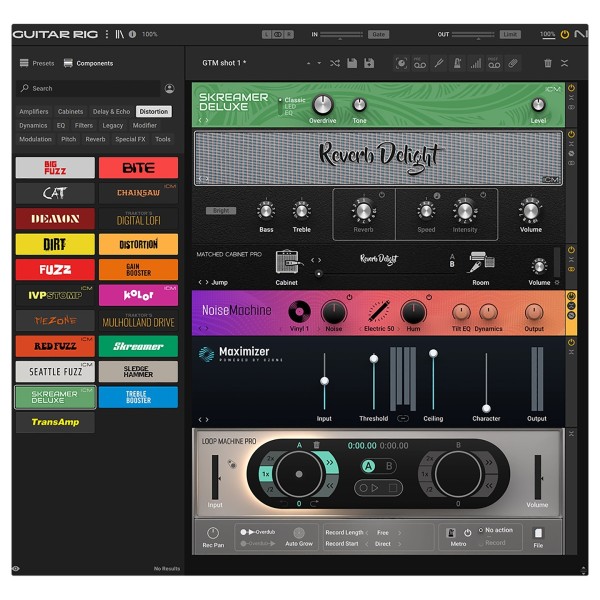
Task: Delete loop A with the trash icon
Action: (x=316, y=445)
